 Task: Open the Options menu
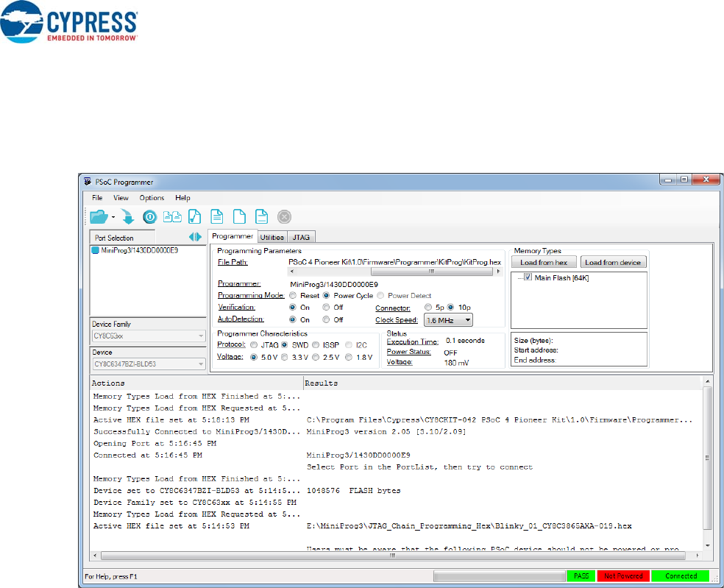pos(152,198)
